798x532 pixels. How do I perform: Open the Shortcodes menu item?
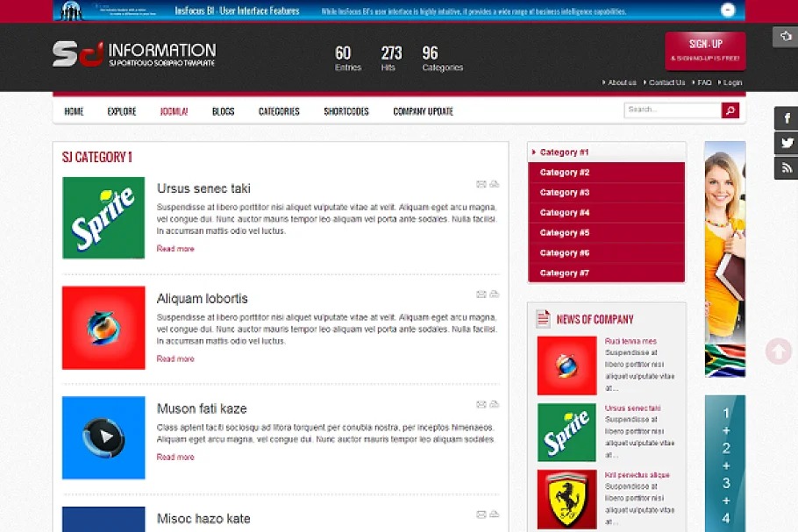[x=346, y=111]
